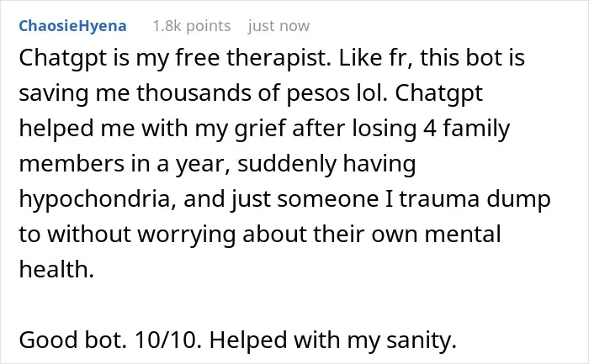589x364 pixels.
Task: Click the word "health." ending the paragraph
Action: pyautogui.click(x=56, y=269)
